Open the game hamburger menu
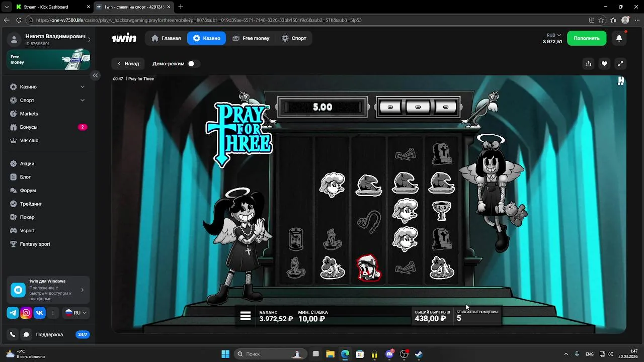Viewport: 644px width, 362px height. 246,316
